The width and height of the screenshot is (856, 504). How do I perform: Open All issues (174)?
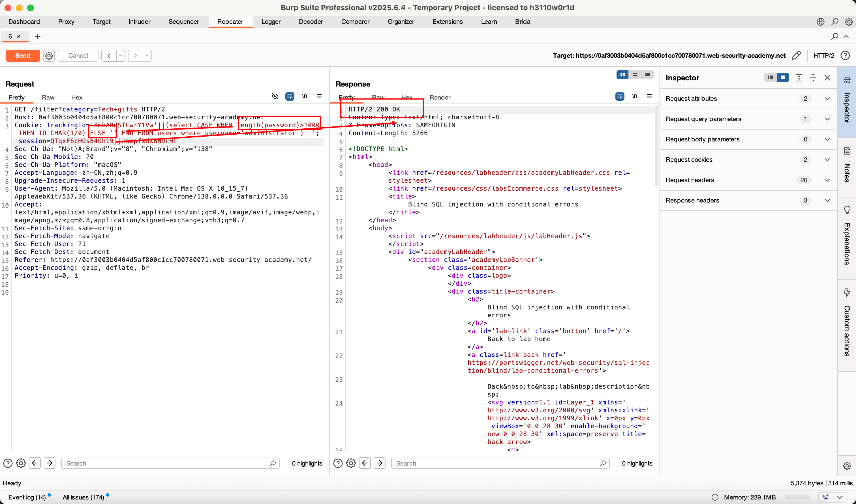click(83, 497)
